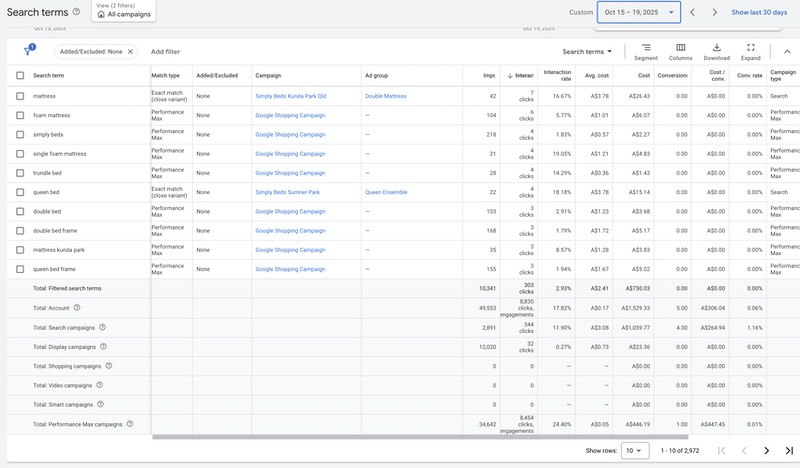Open the Oct 15 – 19, 2025 date range dropdown

coord(639,12)
